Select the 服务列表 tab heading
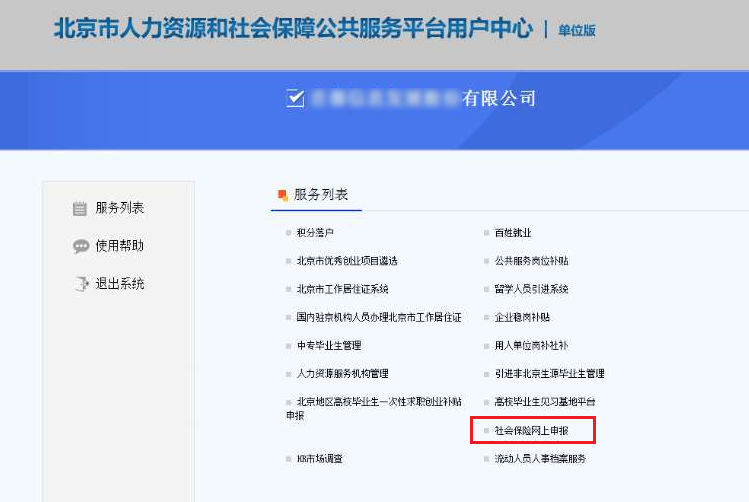The height and width of the screenshot is (502, 749). tap(320, 195)
